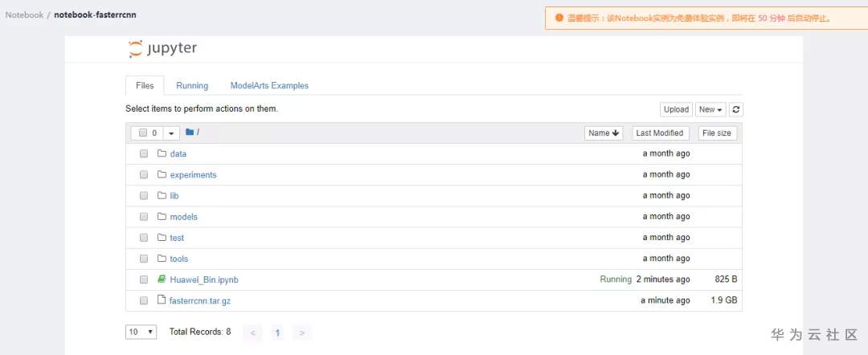This screenshot has width=868, height=355.
Task: Click the test folder icon
Action: click(162, 237)
